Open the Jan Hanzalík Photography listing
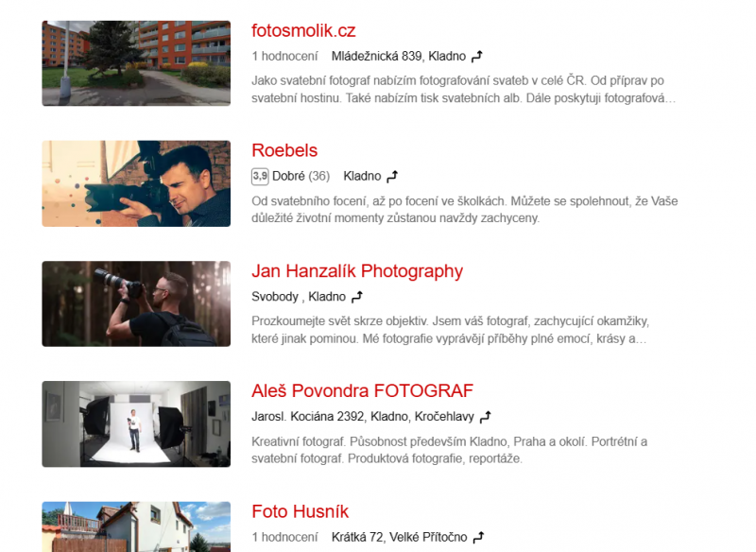This screenshot has width=756, height=552. click(357, 271)
